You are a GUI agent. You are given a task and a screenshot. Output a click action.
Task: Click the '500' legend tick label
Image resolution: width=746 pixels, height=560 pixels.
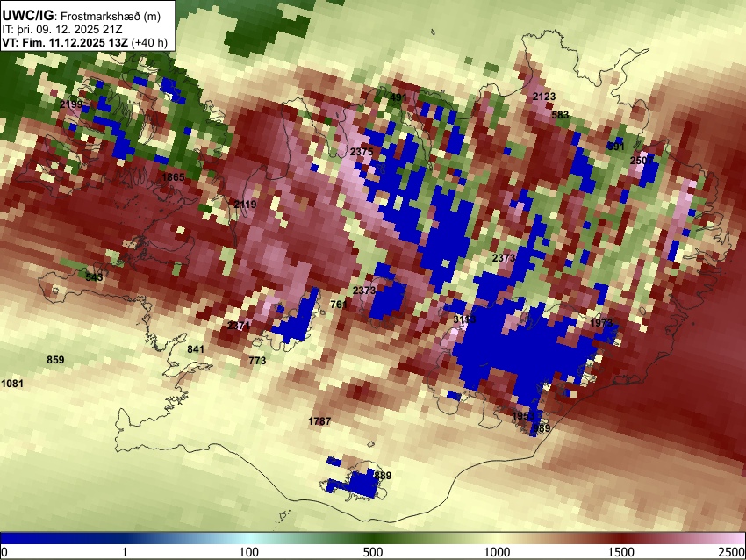373,552
